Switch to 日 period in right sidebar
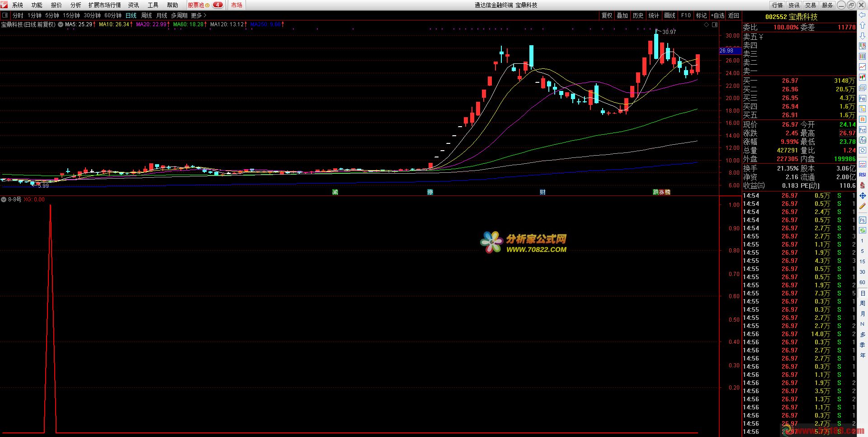 (x=862, y=293)
